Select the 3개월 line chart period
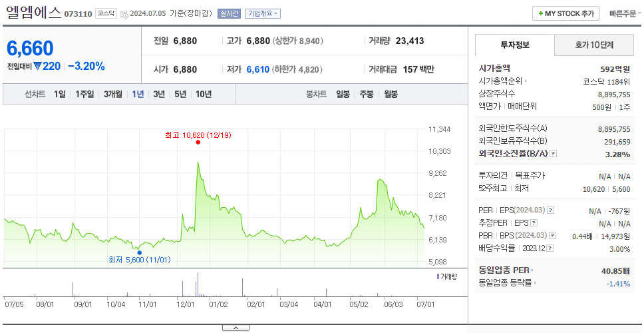This screenshot has width=644, height=333. [113, 94]
